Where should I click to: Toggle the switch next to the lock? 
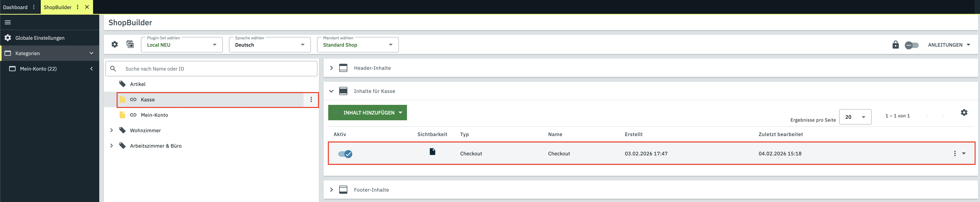[x=911, y=45]
